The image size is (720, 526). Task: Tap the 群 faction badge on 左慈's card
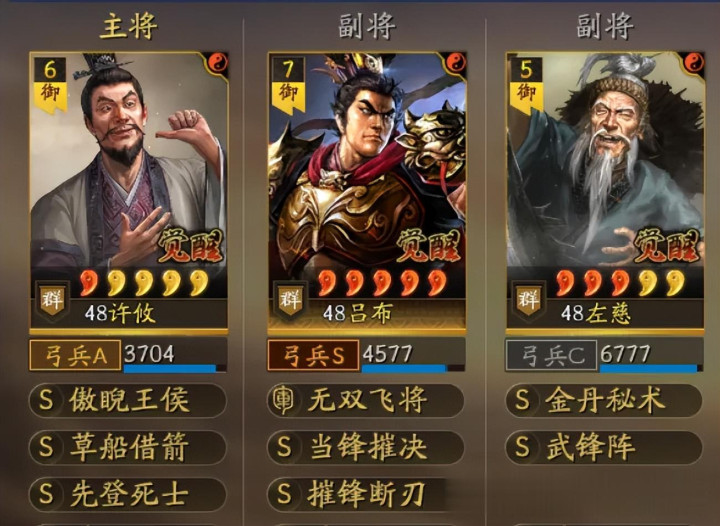pyautogui.click(x=529, y=300)
